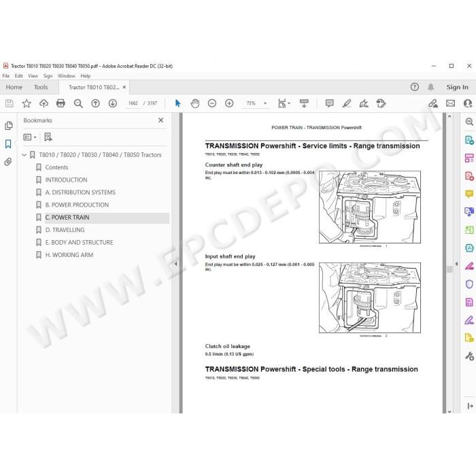Viewport: 476px width, 476px height.
Task: Open the Edit menu
Action: click(18, 76)
